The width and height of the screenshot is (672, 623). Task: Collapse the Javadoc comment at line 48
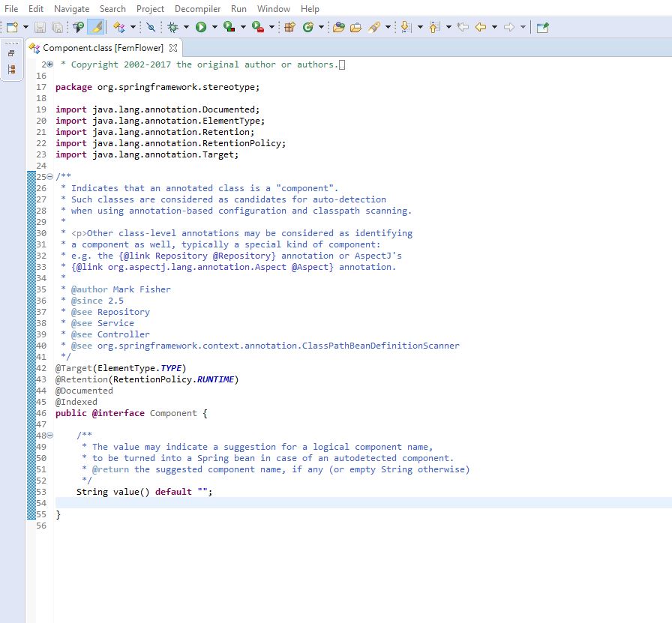(50, 436)
